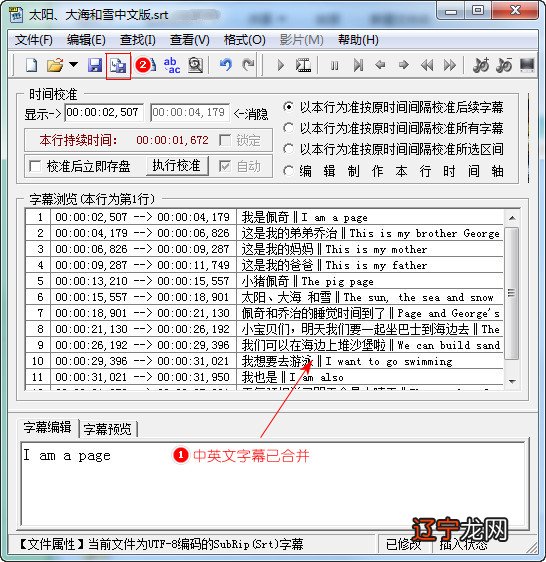
Task: Select radio 以本行为准按原时间间隔校准后续字幕
Action: pyautogui.click(x=288, y=107)
